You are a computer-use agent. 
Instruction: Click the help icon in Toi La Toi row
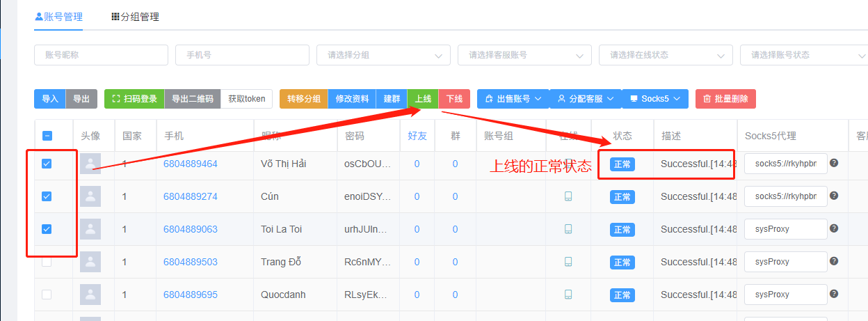tap(834, 228)
